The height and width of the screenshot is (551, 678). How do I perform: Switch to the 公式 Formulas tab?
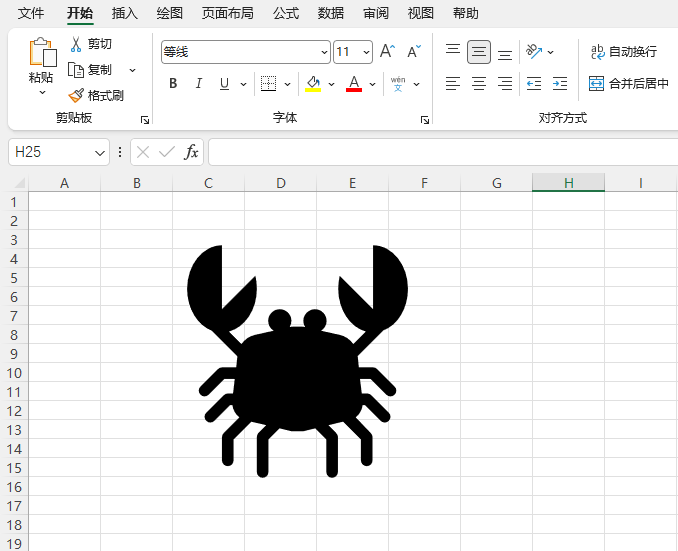coord(286,13)
